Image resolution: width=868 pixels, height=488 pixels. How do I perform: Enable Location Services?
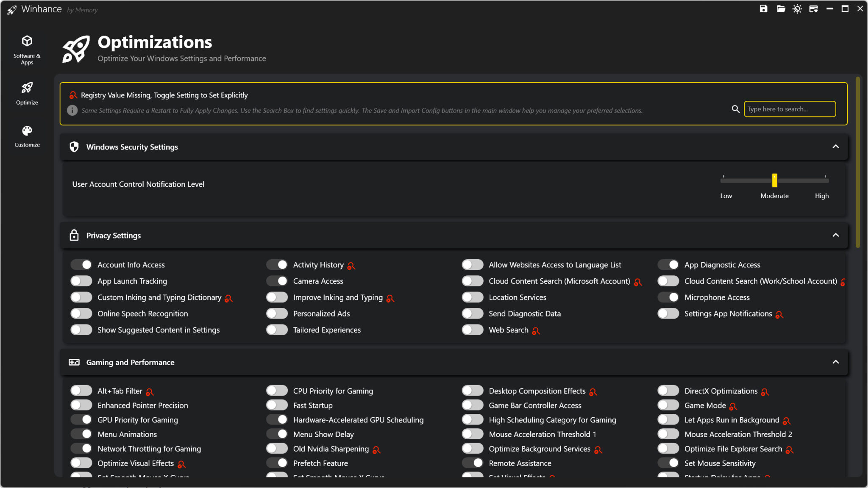pyautogui.click(x=472, y=297)
